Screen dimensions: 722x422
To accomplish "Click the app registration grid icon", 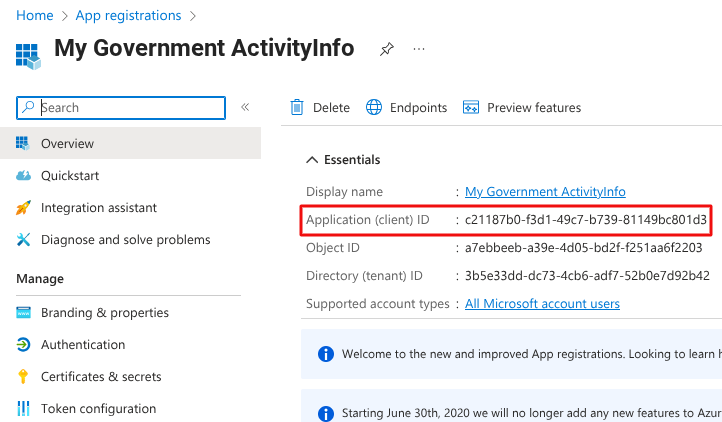I will point(27,54).
